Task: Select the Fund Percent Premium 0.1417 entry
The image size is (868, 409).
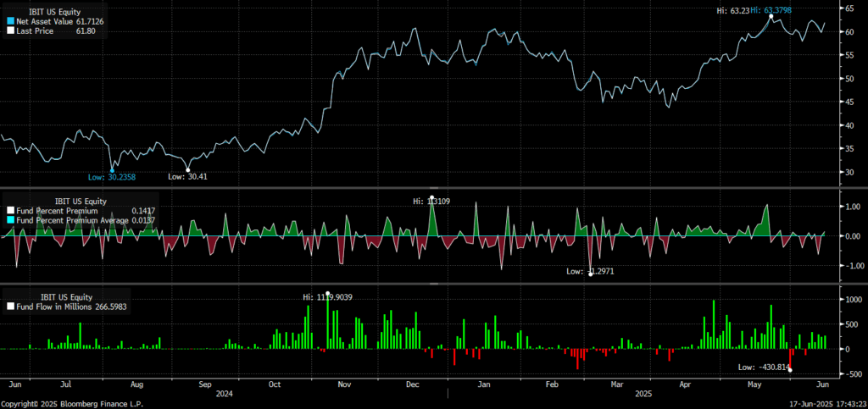Action: (x=81, y=211)
